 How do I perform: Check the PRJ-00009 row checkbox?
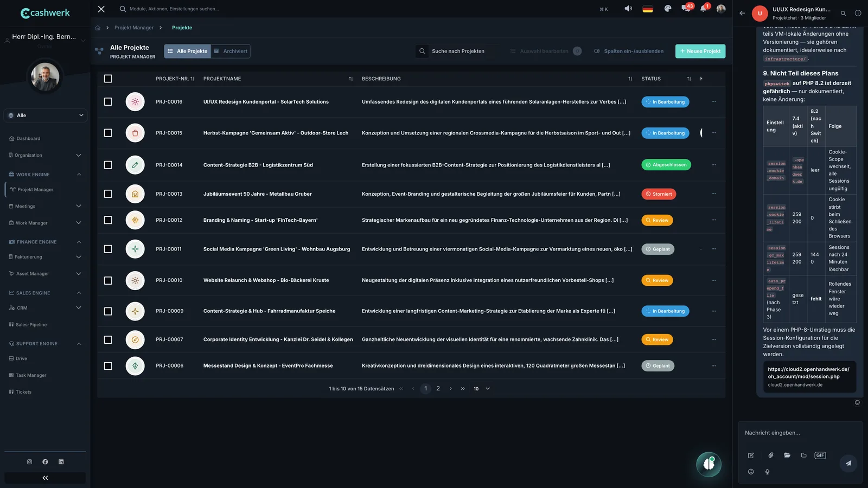tap(108, 311)
